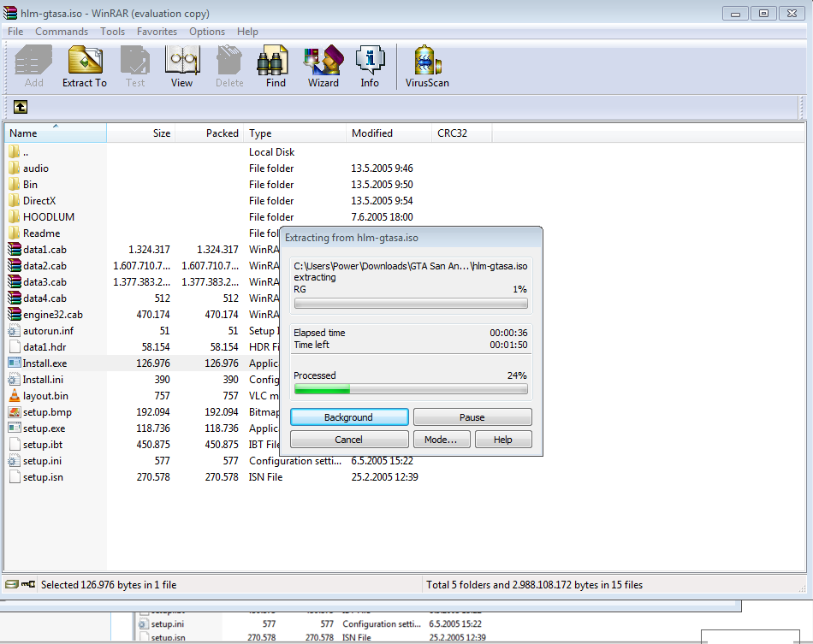This screenshot has width=813, height=644.
Task: Click the View toolbar icon
Action: (x=181, y=67)
